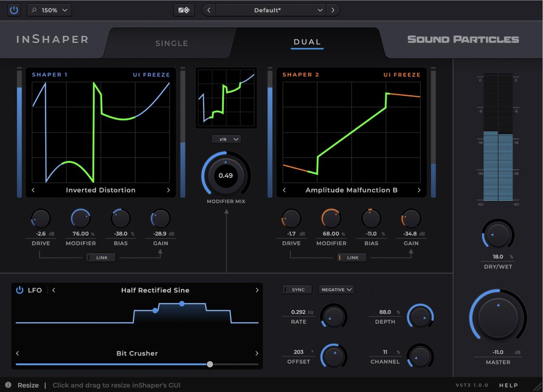Toggle the LFO power button
543x392 pixels.
[x=20, y=290]
